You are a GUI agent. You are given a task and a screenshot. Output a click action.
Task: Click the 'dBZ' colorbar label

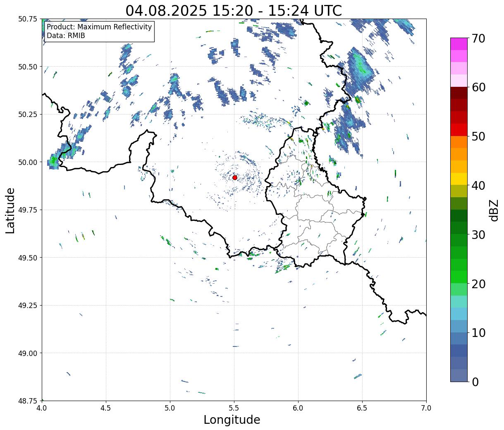point(494,210)
